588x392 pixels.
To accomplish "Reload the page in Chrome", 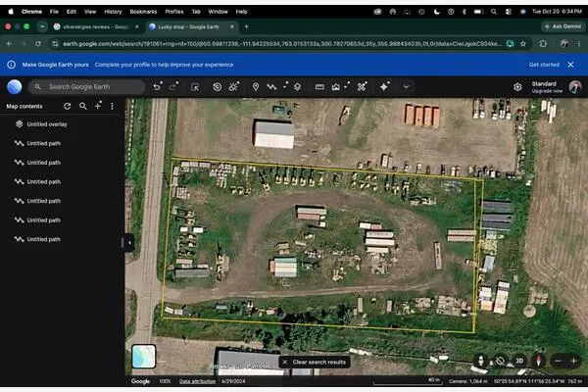I will pyautogui.click(x=38, y=44).
